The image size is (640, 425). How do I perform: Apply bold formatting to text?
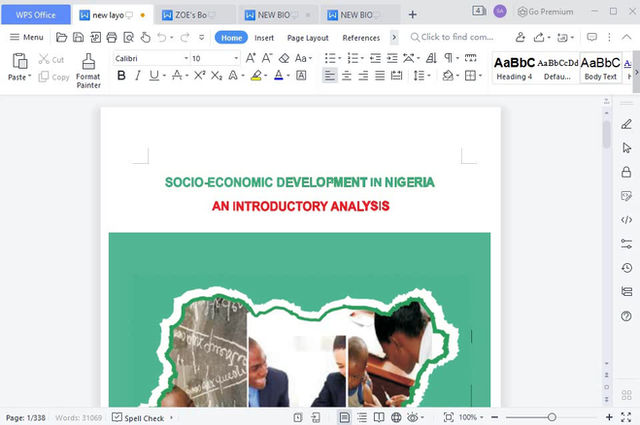121,76
